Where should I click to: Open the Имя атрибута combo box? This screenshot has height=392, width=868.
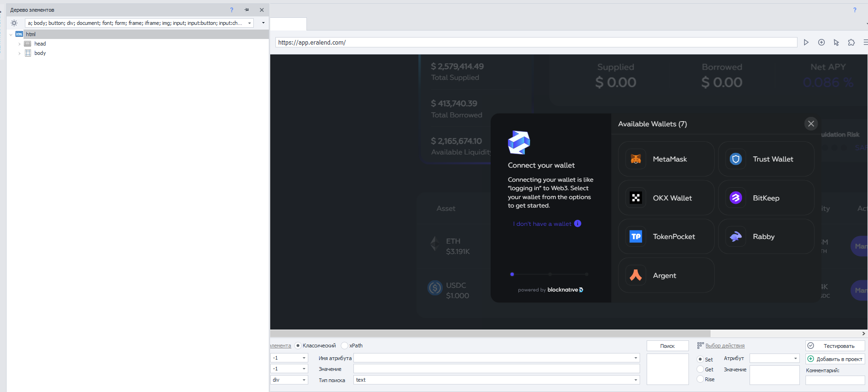click(x=497, y=358)
